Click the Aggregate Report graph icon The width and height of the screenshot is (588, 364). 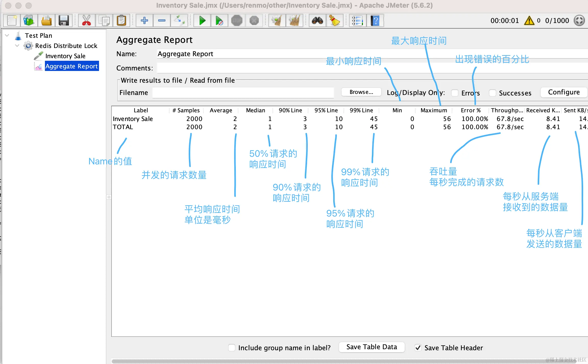tap(38, 66)
